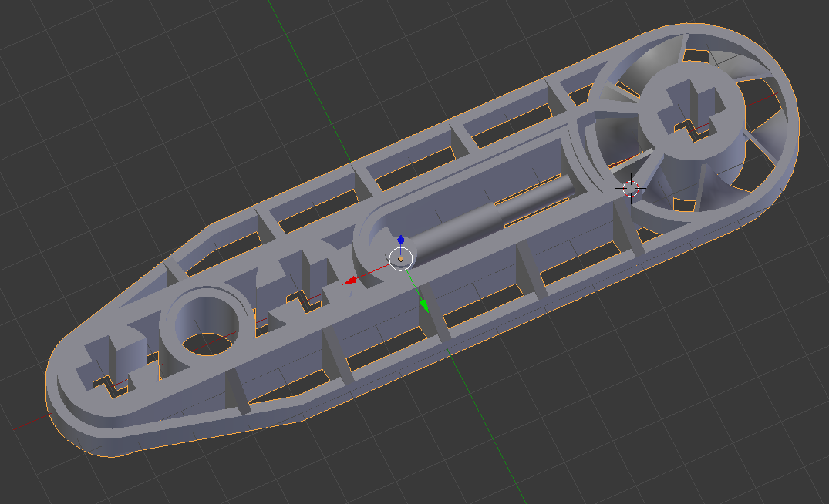Click the red X-axis line left of model
Viewport: 829px width, 504px height.
click(x=31, y=422)
